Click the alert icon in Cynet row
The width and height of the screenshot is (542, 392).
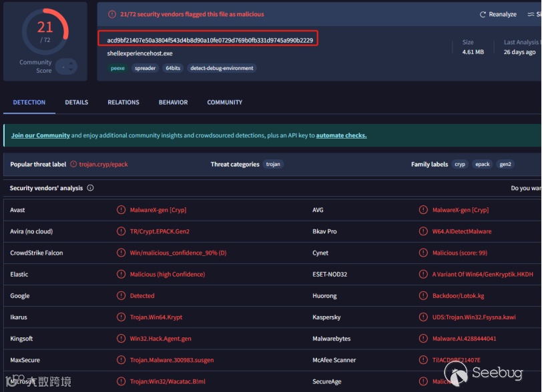(x=423, y=253)
